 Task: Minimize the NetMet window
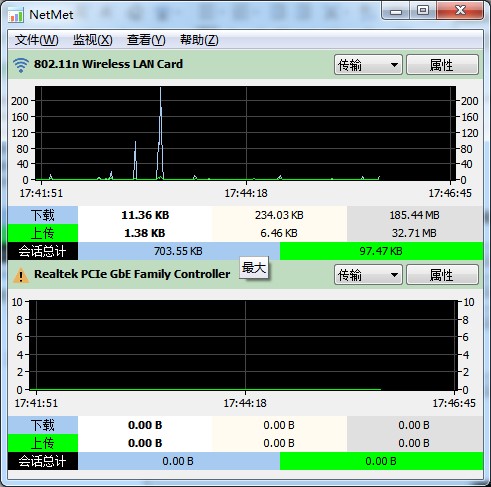coord(396,11)
